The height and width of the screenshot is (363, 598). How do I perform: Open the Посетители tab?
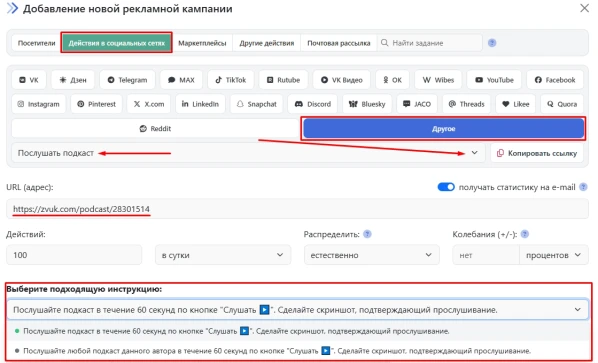[x=37, y=43]
